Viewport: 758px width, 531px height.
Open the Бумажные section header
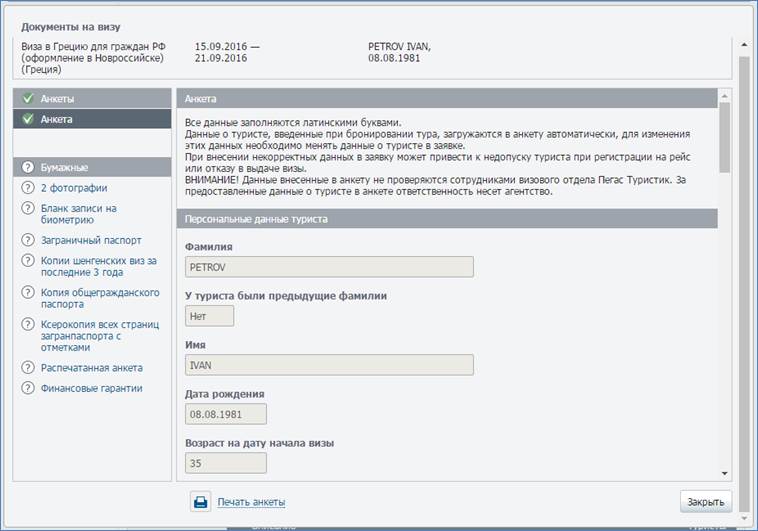coord(92,167)
